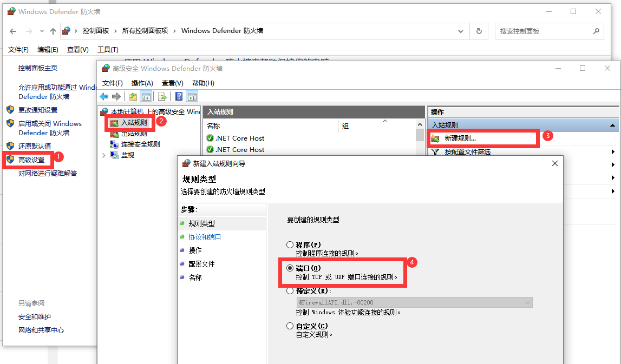Select the 自定义(C) radio button
621x364 pixels.
pyautogui.click(x=290, y=326)
